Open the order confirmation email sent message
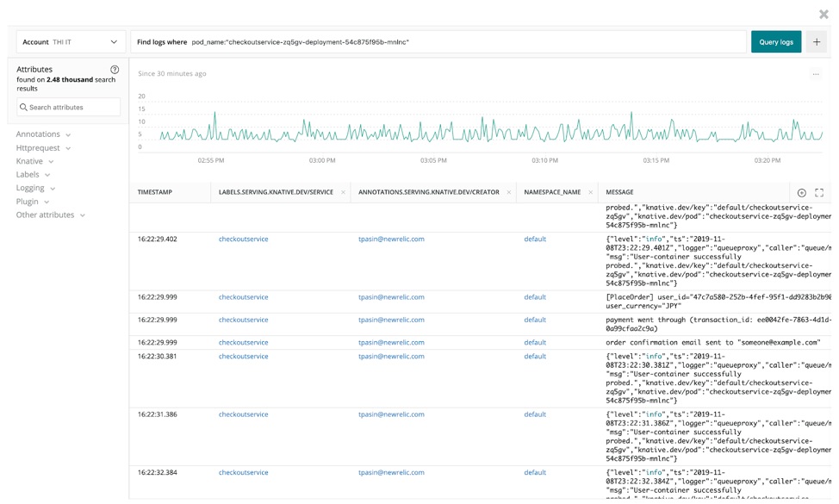The image size is (839, 504). (712, 342)
